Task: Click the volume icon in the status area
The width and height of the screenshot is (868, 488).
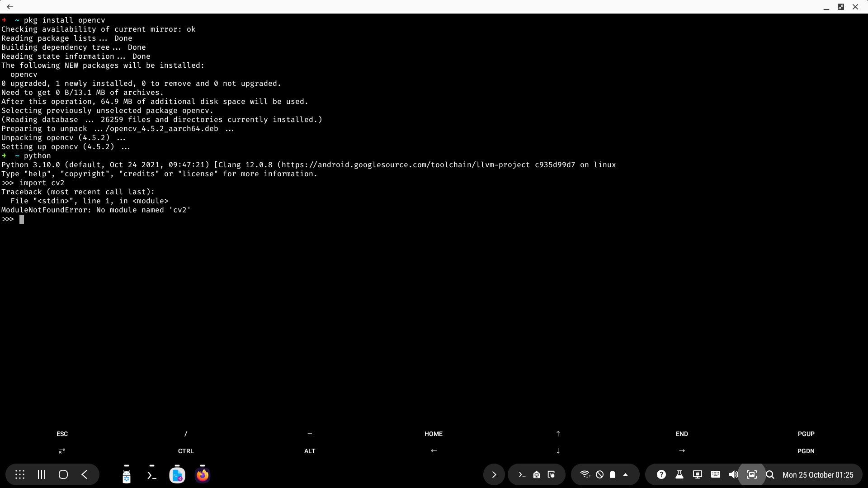Action: (x=733, y=474)
